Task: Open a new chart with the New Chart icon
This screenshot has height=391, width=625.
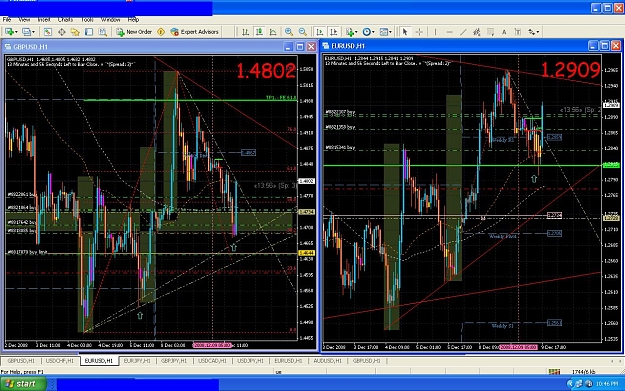Action: pyautogui.click(x=9, y=32)
